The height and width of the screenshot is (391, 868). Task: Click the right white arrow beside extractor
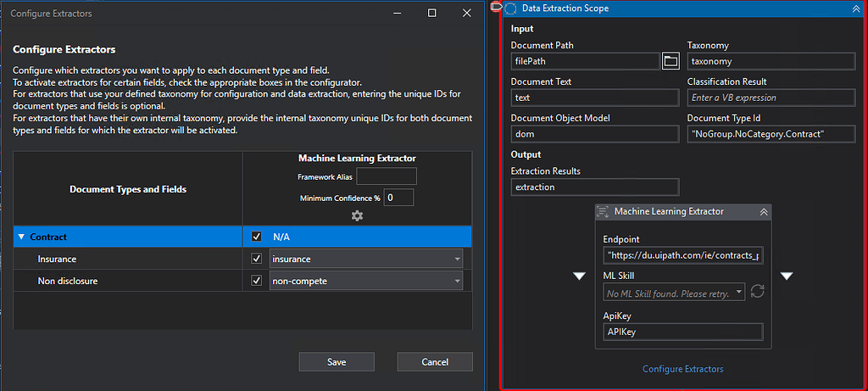(787, 276)
